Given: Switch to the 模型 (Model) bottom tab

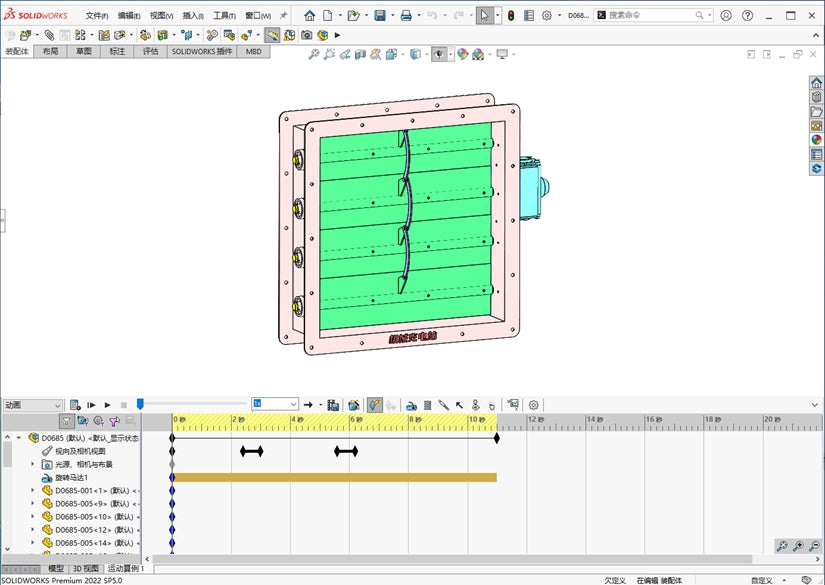Looking at the screenshot, I should (56, 569).
